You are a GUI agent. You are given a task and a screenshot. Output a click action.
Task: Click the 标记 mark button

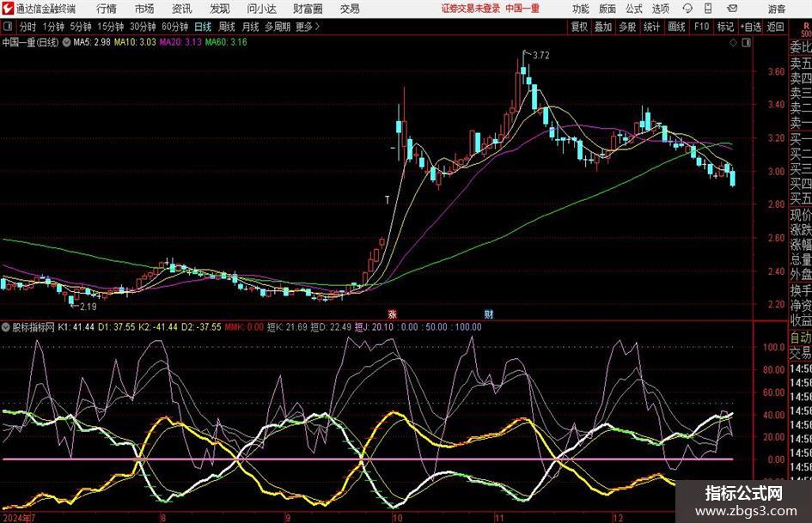725,27
